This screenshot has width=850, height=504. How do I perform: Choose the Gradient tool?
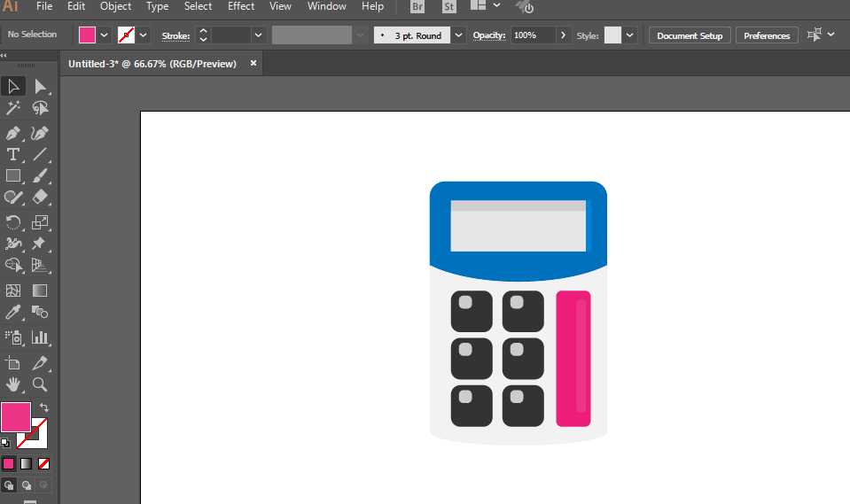(x=40, y=291)
